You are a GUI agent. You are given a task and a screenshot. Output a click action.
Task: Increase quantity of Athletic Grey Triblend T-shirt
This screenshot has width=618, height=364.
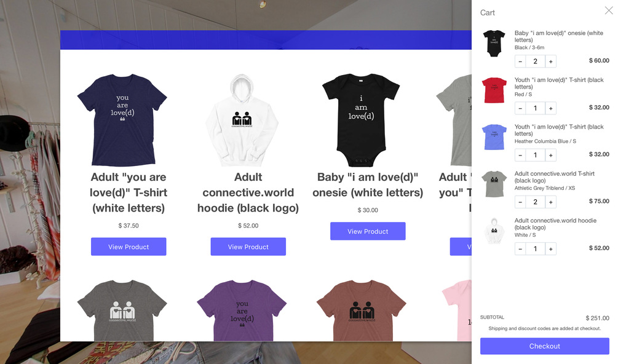click(x=550, y=202)
